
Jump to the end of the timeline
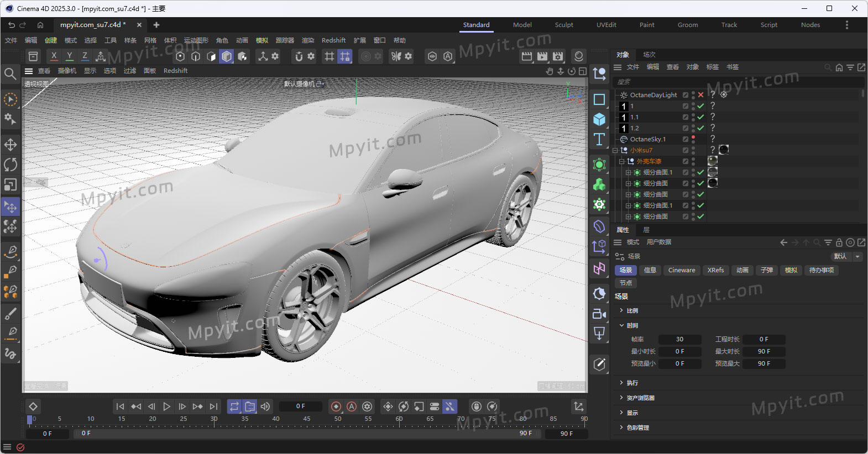[213, 407]
